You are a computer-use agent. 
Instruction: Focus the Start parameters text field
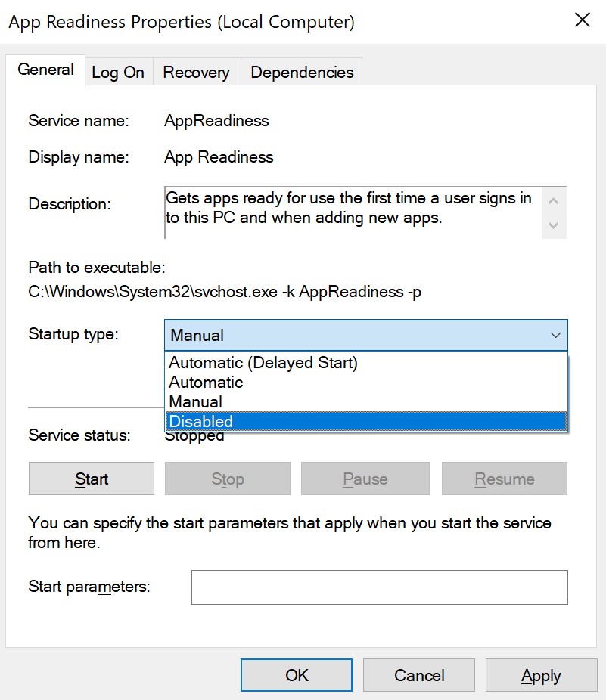(x=379, y=587)
